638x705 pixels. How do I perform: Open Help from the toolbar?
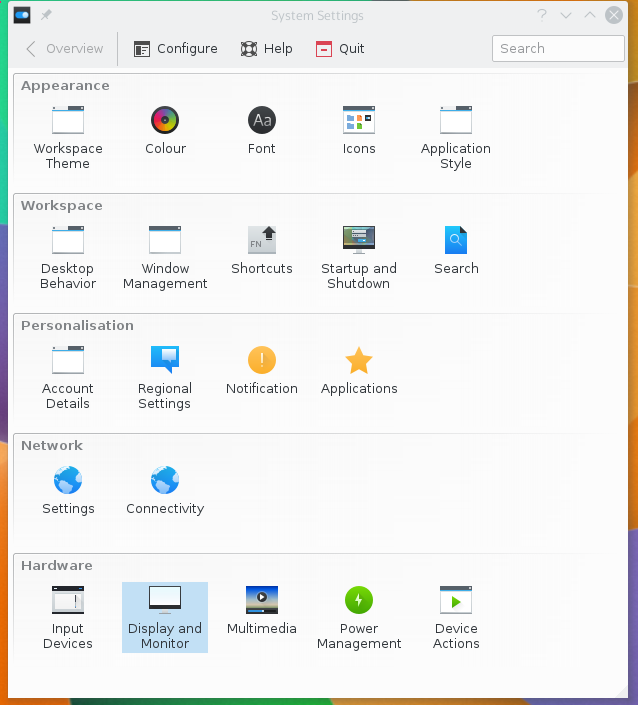[x=266, y=49]
